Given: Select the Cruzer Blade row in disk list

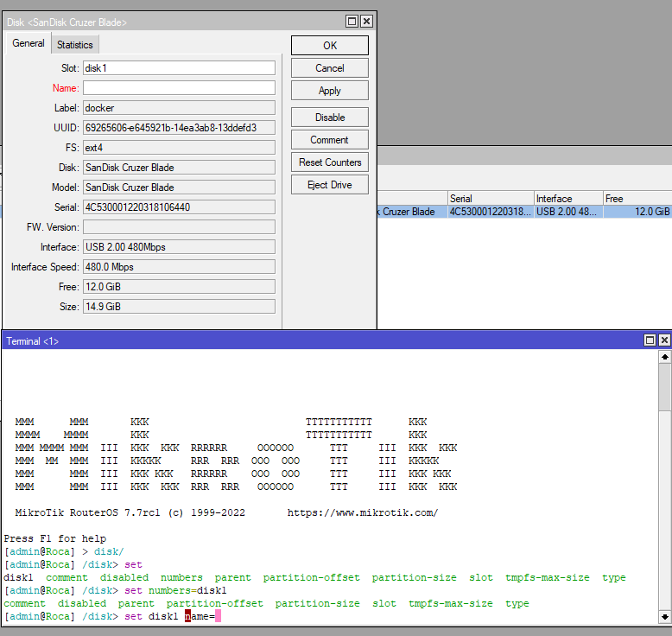Looking at the screenshot, I should pos(524,212).
